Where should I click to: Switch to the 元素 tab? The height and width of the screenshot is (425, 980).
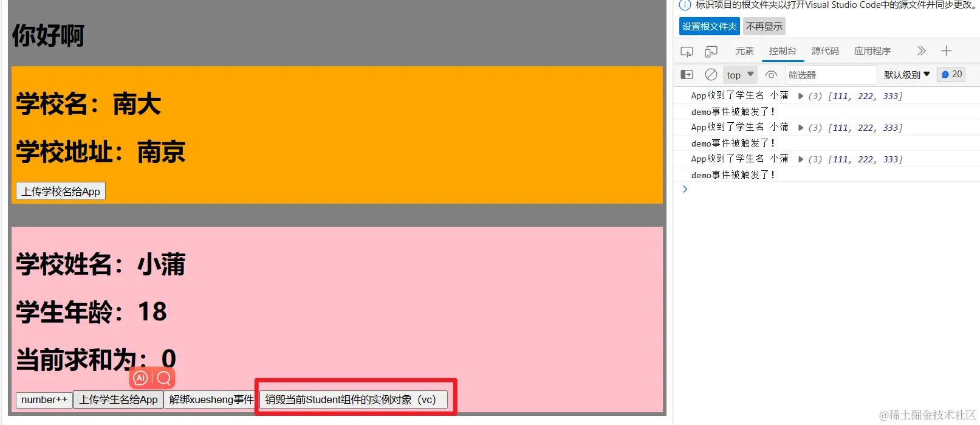pos(744,51)
